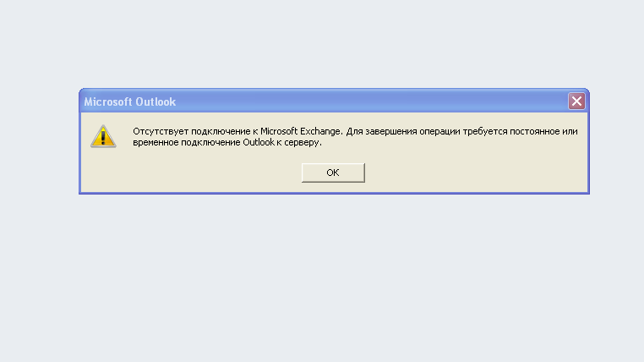Acknowledge the missing Exchange connection warning
Screen dimensions: 644x362
(333, 173)
